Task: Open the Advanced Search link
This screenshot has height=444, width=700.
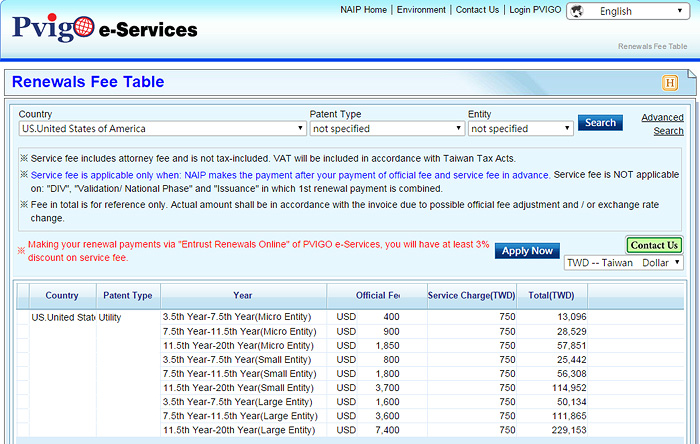Action: click(662, 124)
